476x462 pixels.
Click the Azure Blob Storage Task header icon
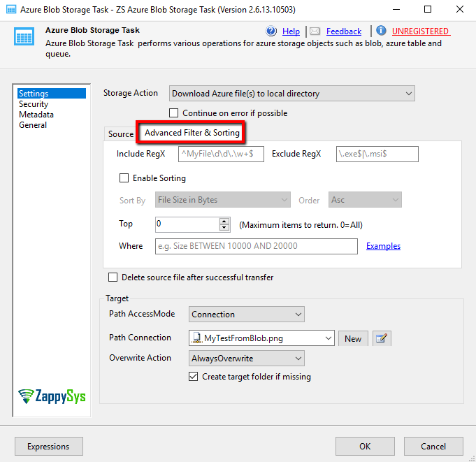click(24, 36)
